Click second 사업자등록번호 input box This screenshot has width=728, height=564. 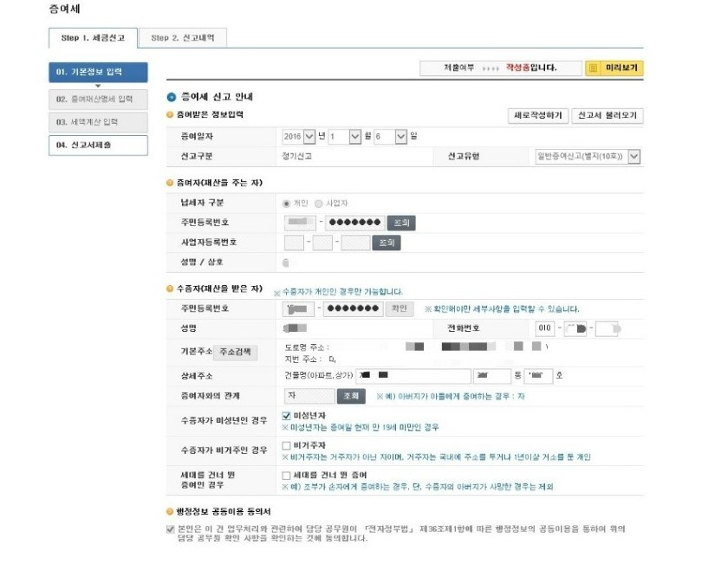(322, 243)
